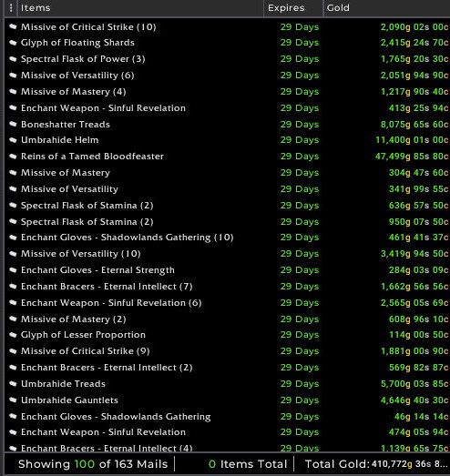Select Missive of Critical Strike (10) mail
The image size is (450, 476).
pos(88,27)
